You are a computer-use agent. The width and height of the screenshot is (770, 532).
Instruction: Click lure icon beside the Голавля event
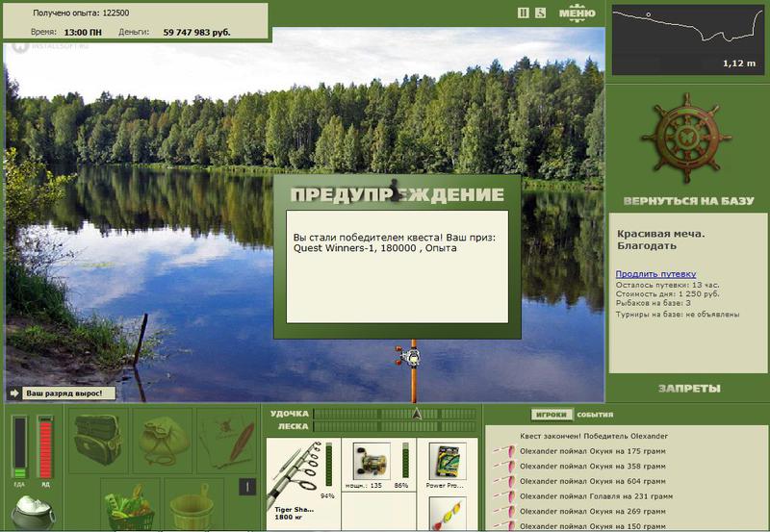click(x=504, y=495)
